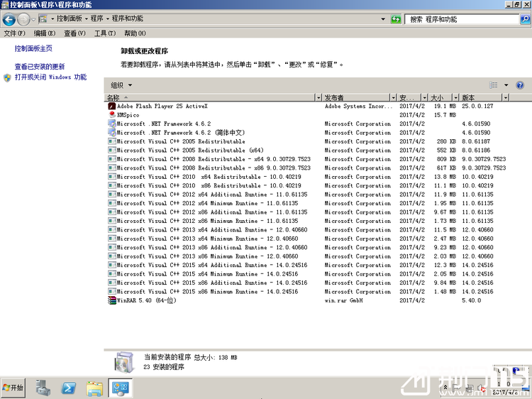532x399 pixels.
Task: Open 查看已安装的更新 link
Action: coord(39,67)
